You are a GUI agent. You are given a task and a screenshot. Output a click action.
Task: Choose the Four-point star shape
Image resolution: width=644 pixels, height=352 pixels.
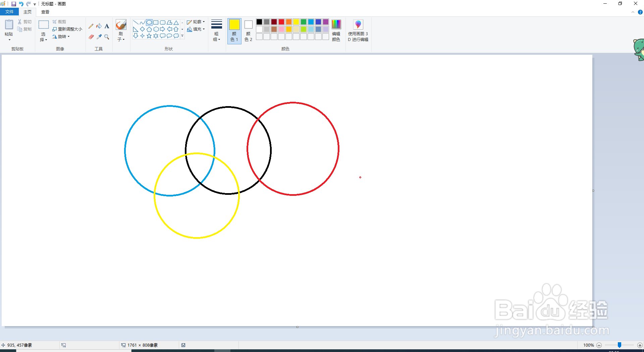[x=143, y=36]
